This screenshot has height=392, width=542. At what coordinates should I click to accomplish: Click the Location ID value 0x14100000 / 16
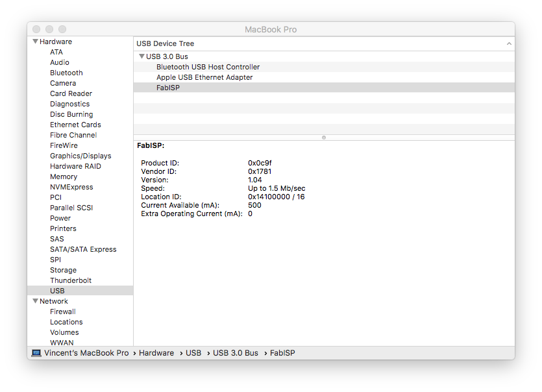(276, 197)
